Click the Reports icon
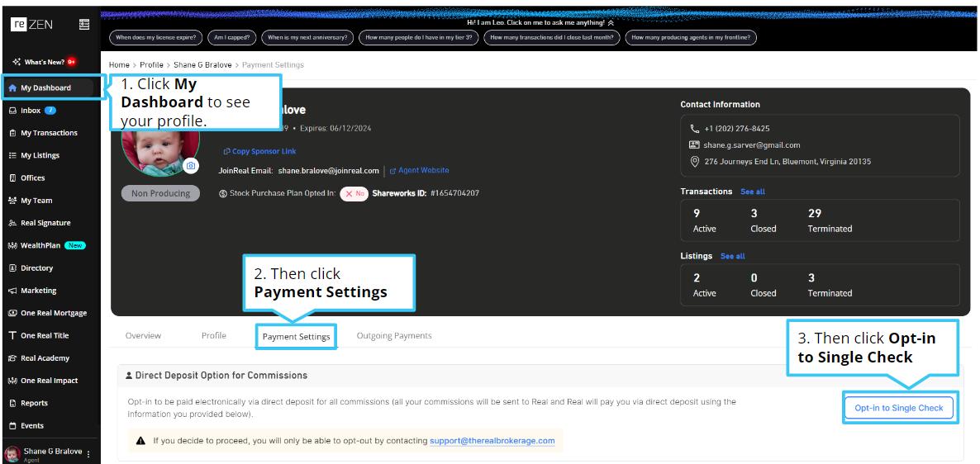The height and width of the screenshot is (464, 980). tap(12, 404)
